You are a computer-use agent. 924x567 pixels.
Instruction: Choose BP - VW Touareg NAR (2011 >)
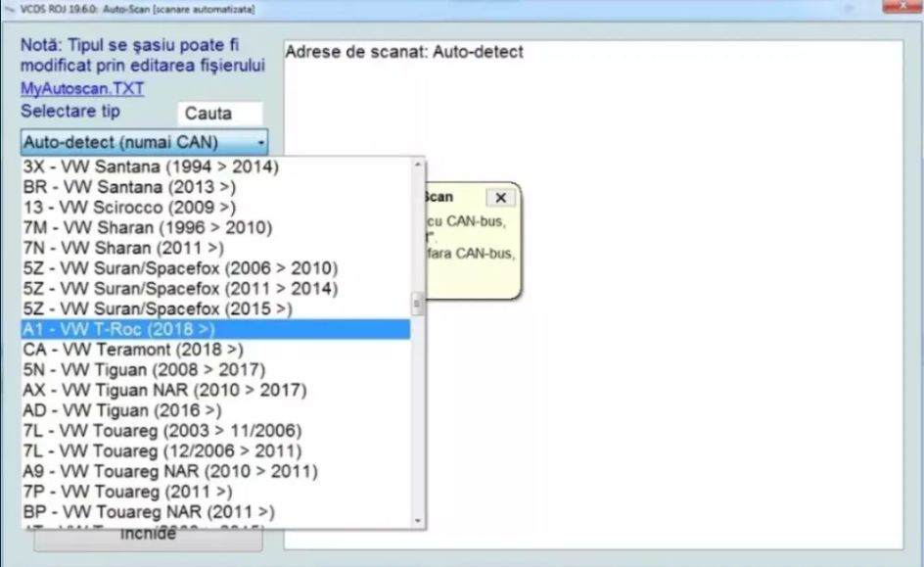pos(216,512)
